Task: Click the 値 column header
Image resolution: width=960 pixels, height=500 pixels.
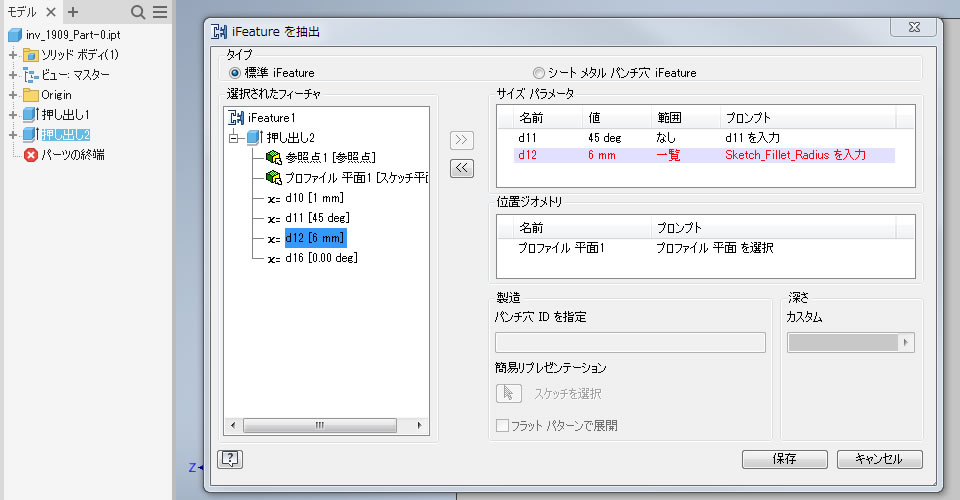Action: coord(594,118)
